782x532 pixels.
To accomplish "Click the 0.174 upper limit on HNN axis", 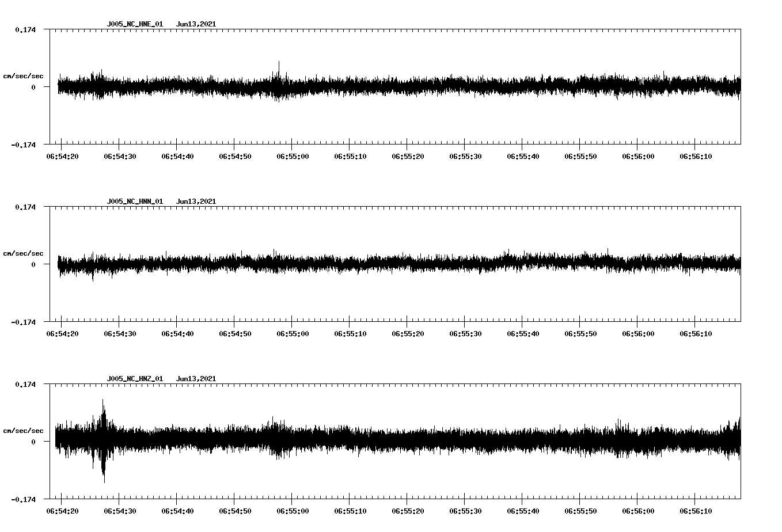I will point(25,207).
